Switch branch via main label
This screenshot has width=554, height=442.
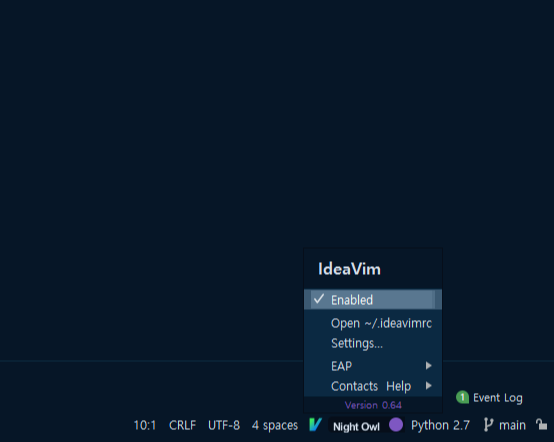click(512, 425)
